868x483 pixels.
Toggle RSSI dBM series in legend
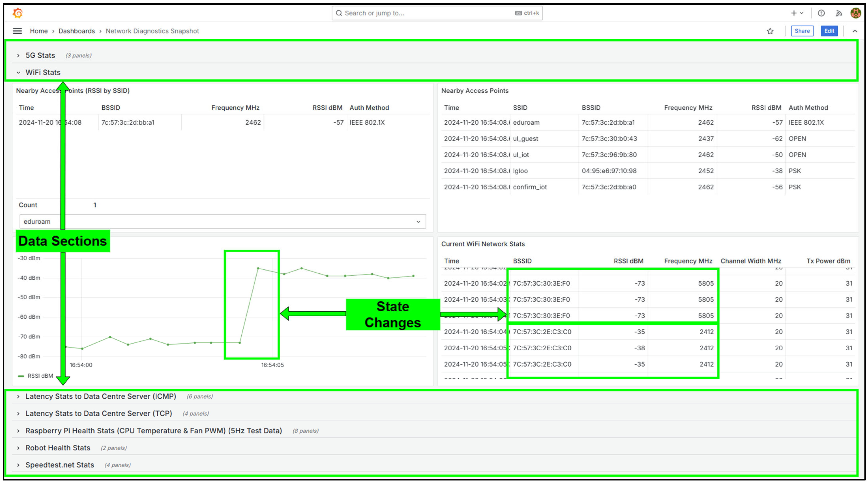click(x=40, y=376)
